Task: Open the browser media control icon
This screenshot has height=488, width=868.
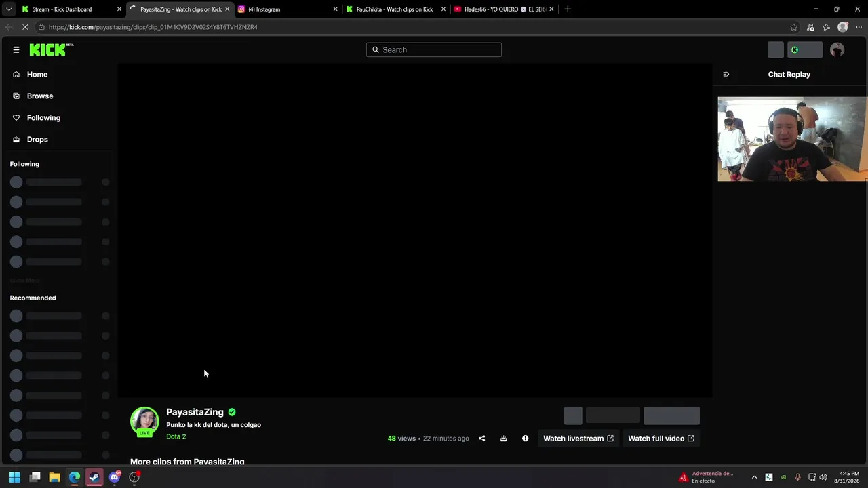Action: (810, 27)
